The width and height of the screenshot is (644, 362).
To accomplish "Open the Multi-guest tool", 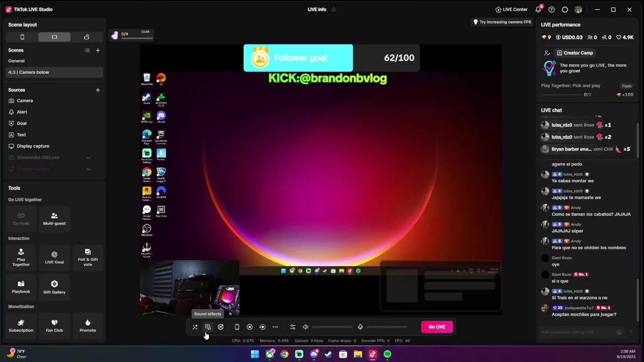I will point(54,219).
